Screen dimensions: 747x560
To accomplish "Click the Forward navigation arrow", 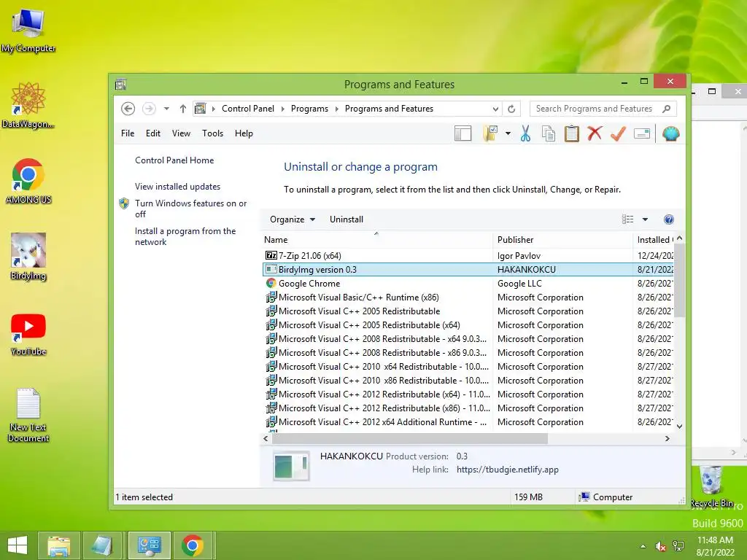I will click(149, 109).
